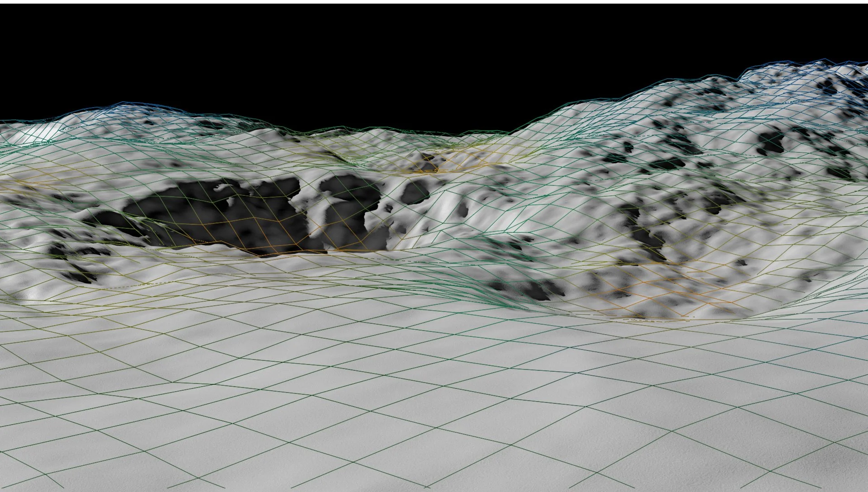This screenshot has width=868, height=492.
Task: Click the white strip at the top edge
Action: pos(434,2)
